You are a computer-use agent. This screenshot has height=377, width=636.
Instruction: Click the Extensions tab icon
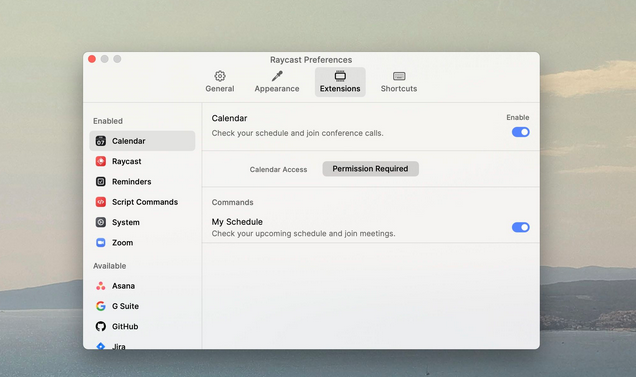pos(340,76)
